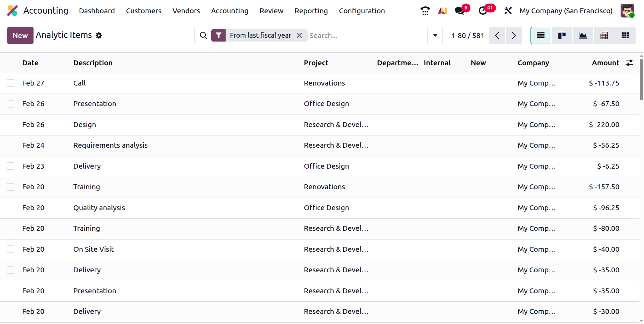644x324 pixels.
Task: Tick the select-all checkbox in header
Action: click(11, 63)
